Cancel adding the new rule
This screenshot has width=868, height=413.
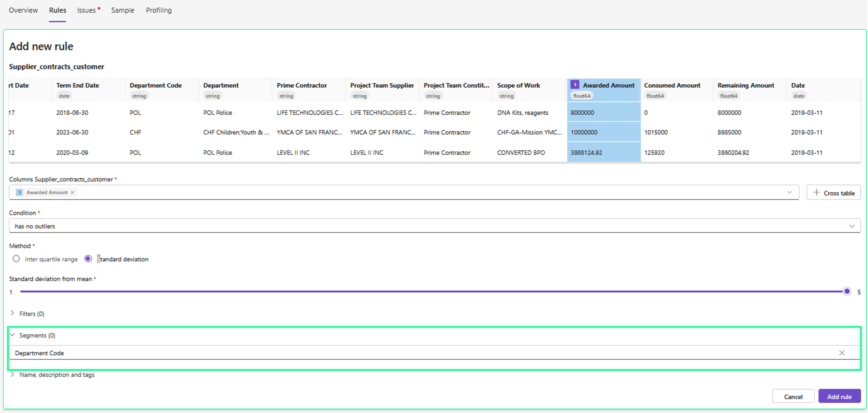click(793, 396)
